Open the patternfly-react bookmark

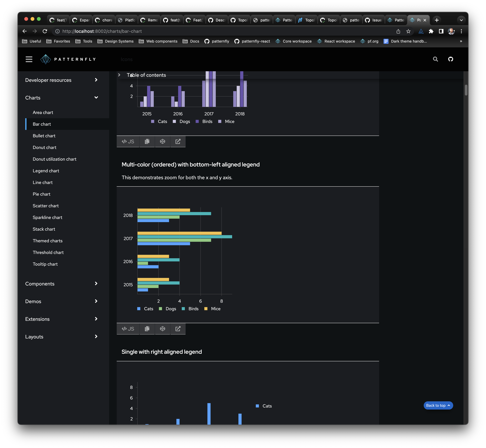[x=252, y=41]
